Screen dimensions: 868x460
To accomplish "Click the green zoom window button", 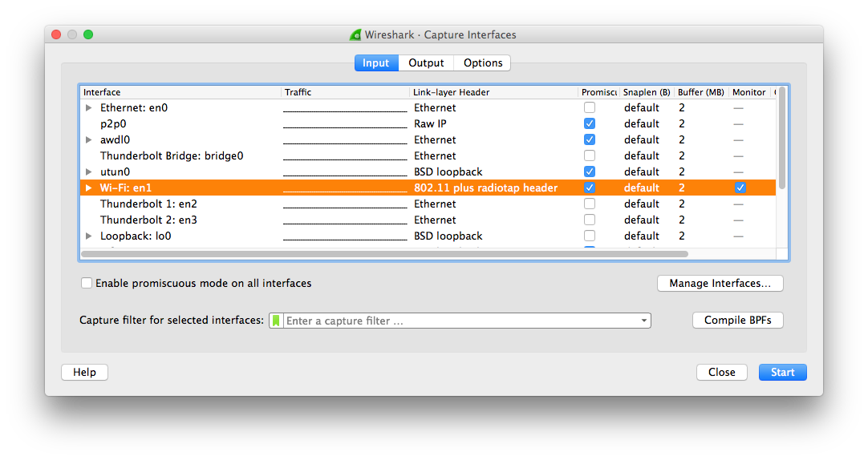I will [88, 34].
